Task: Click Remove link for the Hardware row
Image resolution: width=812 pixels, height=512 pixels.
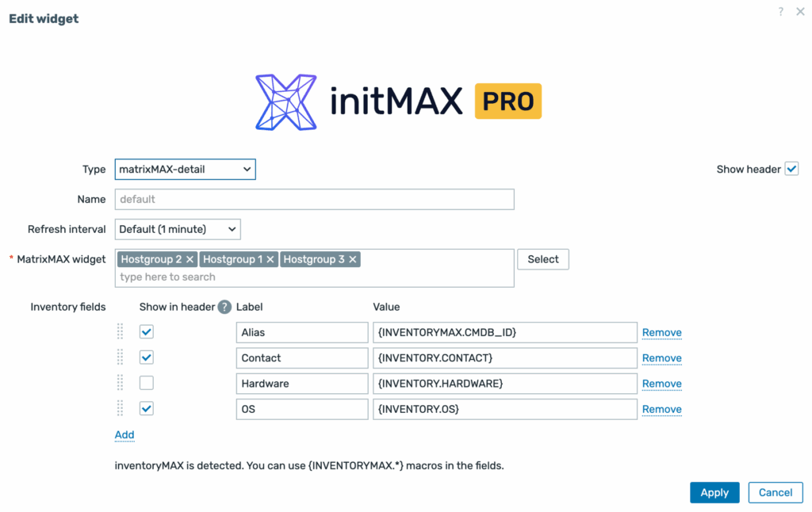Action: click(661, 384)
